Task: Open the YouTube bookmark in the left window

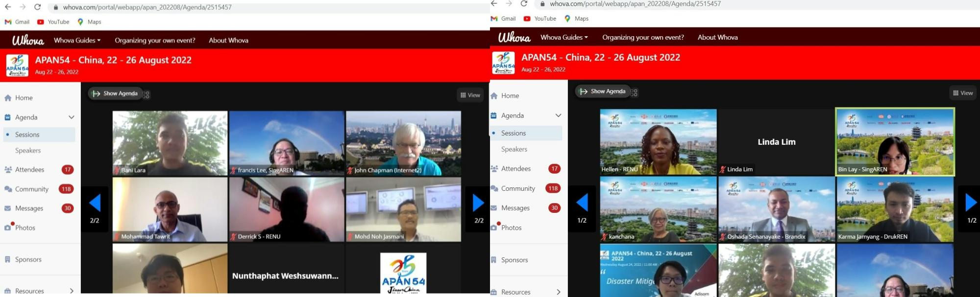Action: tap(53, 22)
